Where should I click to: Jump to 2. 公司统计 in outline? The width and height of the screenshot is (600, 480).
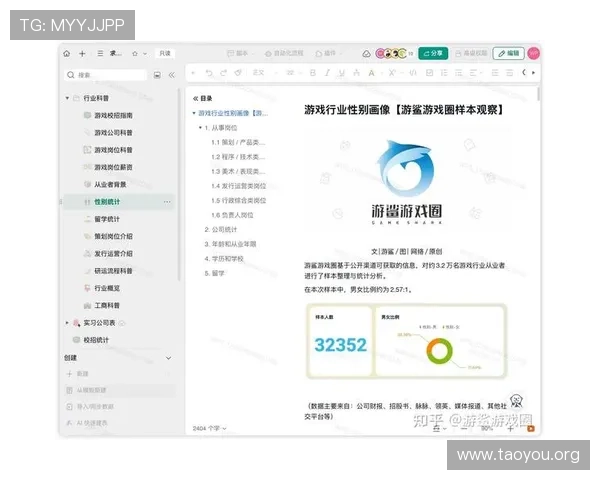(221, 230)
